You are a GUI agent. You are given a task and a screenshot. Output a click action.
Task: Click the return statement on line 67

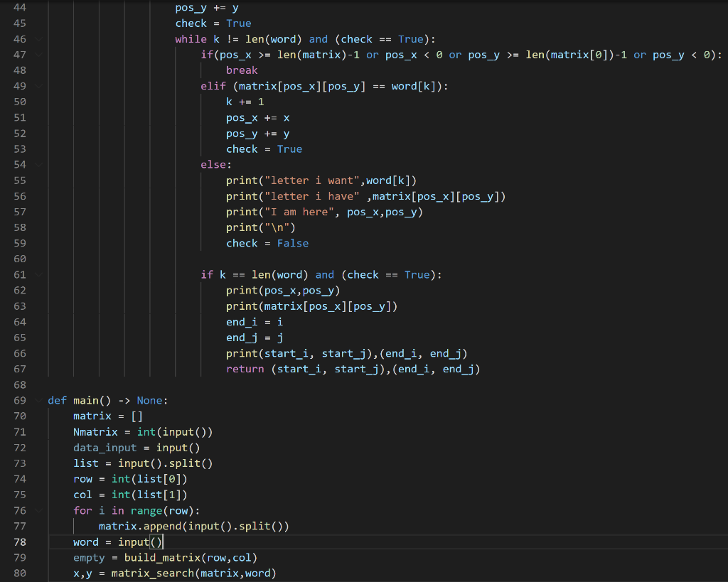[245, 369]
